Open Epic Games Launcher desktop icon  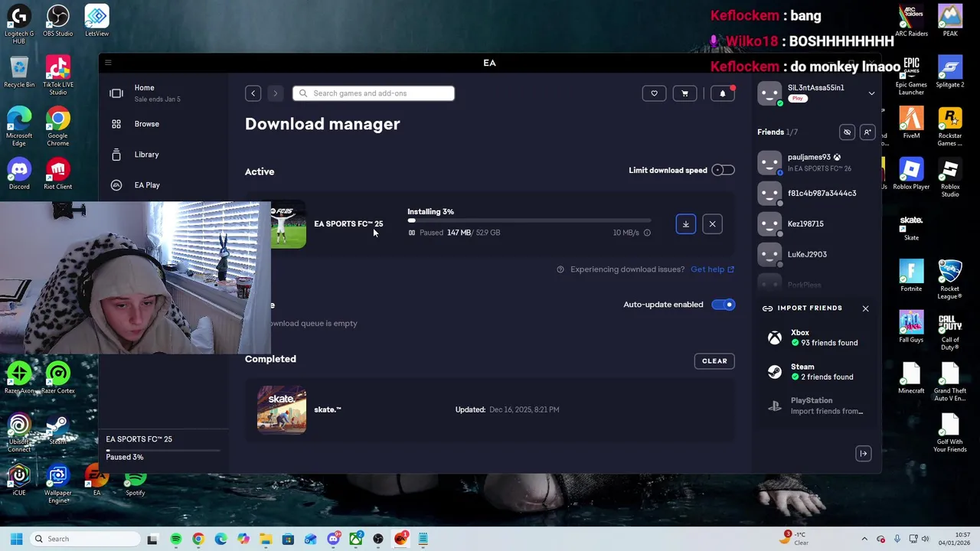tap(911, 76)
